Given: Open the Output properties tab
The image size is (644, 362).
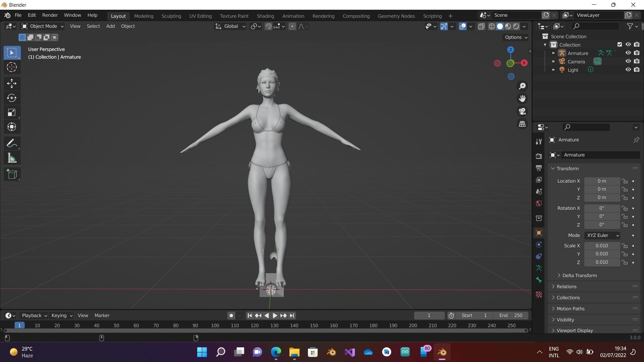Looking at the screenshot, I should click(x=539, y=168).
